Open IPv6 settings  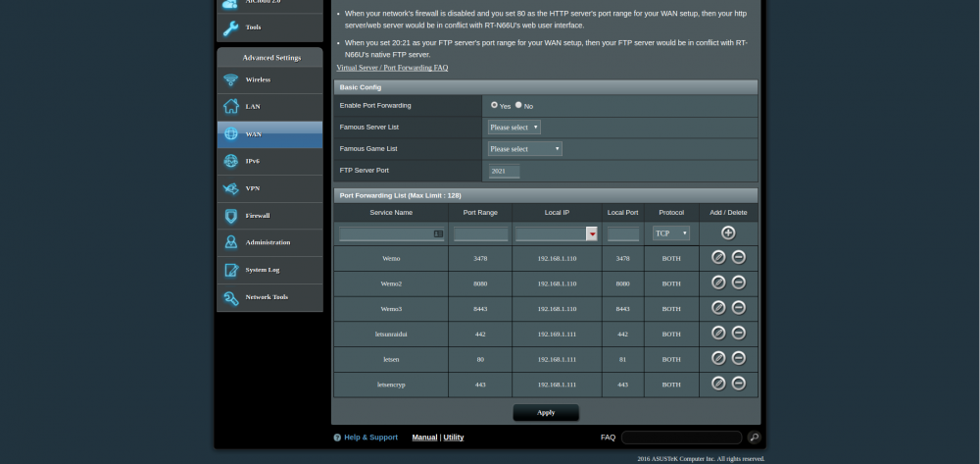click(x=269, y=161)
